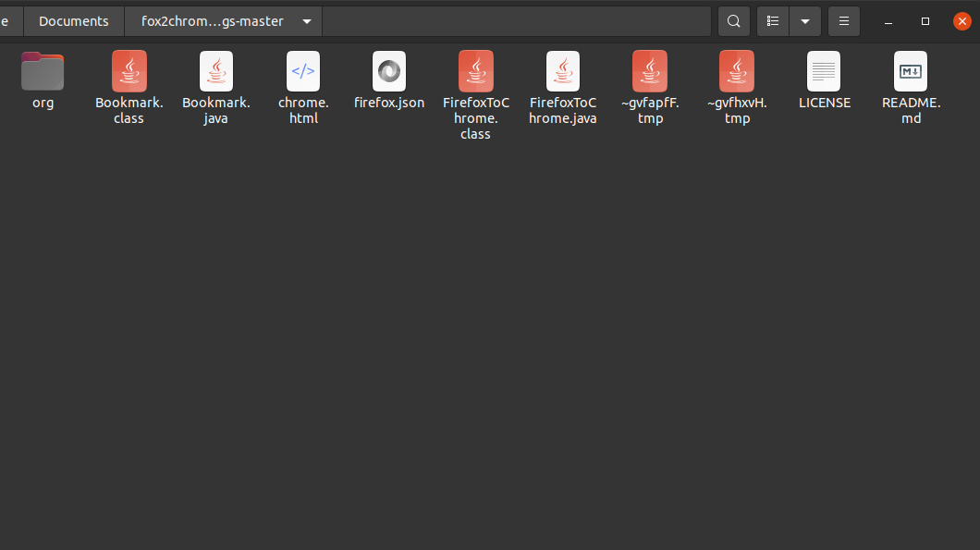Open the hamburger menu

click(843, 20)
